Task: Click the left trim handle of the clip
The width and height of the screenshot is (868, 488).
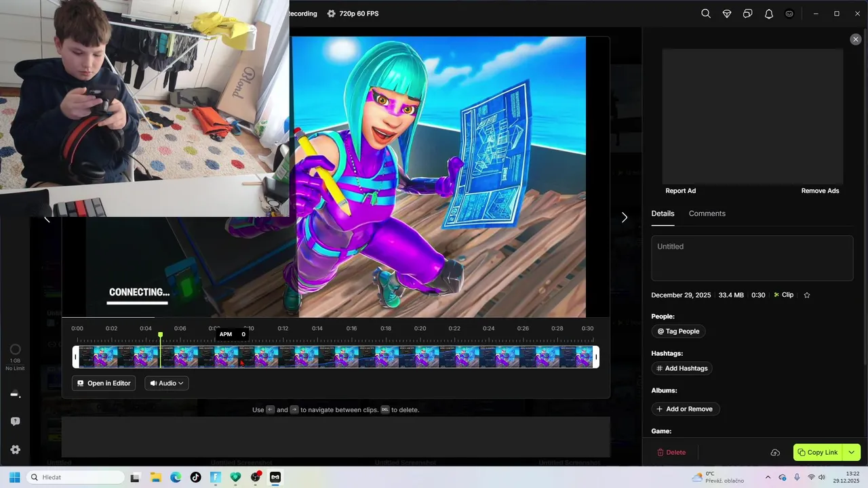Action: click(x=75, y=357)
